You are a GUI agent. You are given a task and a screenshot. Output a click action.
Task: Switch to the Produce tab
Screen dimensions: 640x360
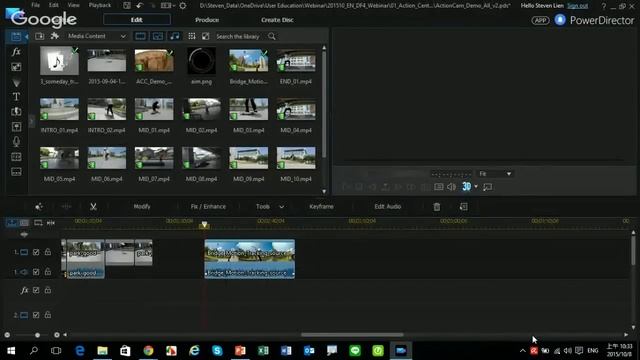pos(207,20)
